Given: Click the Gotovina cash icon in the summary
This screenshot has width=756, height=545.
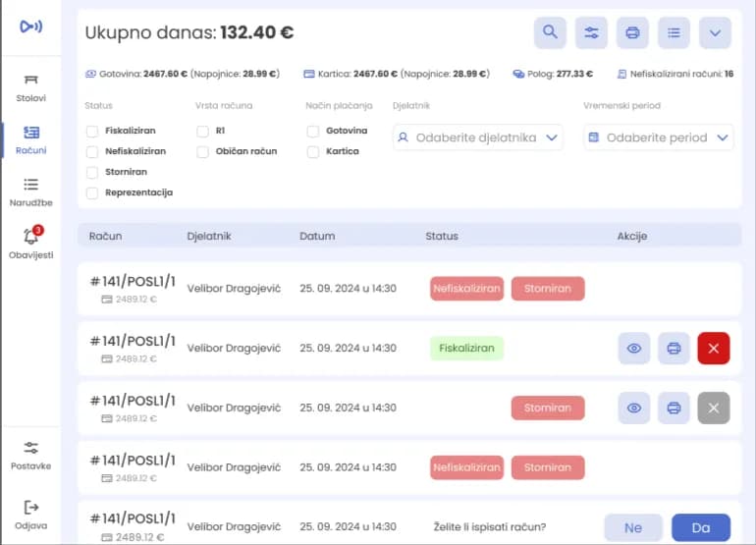Looking at the screenshot, I should [90, 74].
